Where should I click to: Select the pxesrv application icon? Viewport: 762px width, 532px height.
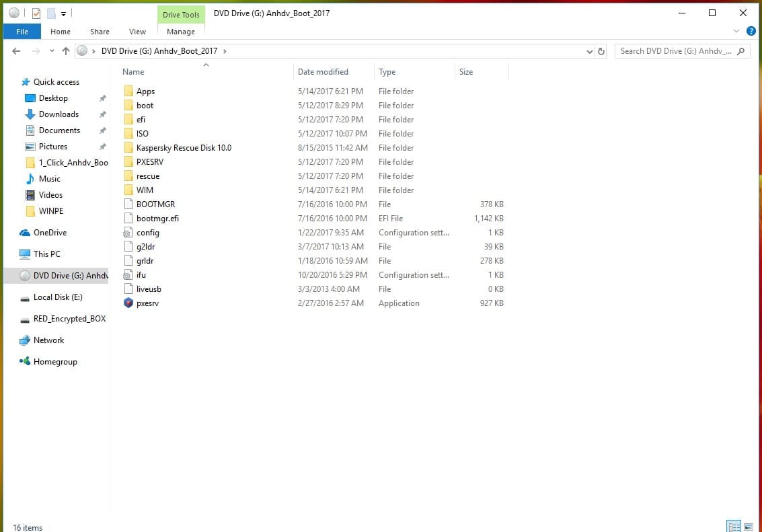click(128, 303)
